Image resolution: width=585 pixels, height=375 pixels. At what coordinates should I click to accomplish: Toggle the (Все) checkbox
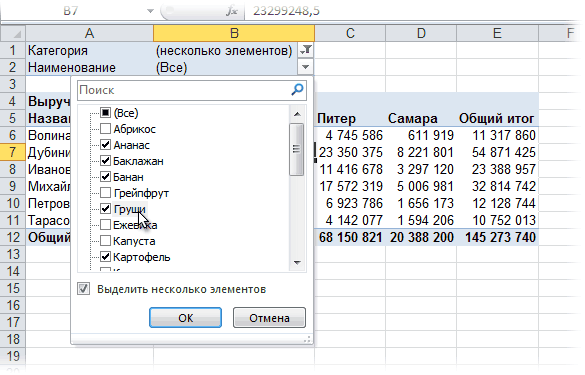106,113
